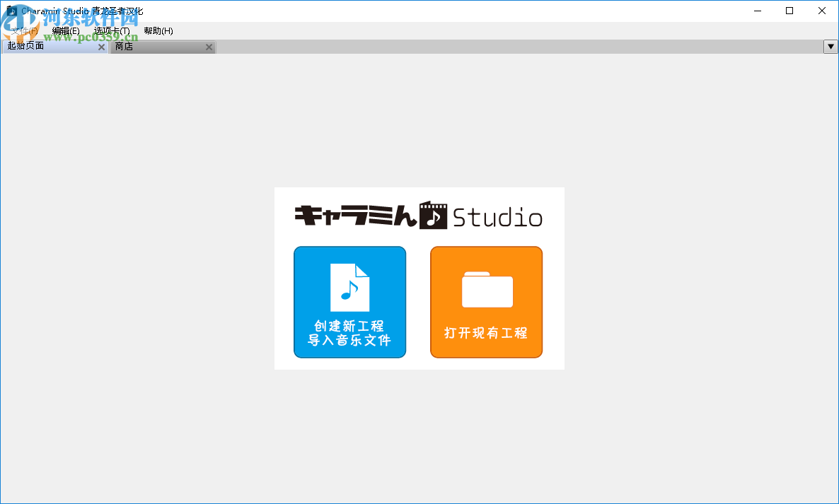The width and height of the screenshot is (839, 504).
Task: Close the 商店 tab
Action: [209, 47]
